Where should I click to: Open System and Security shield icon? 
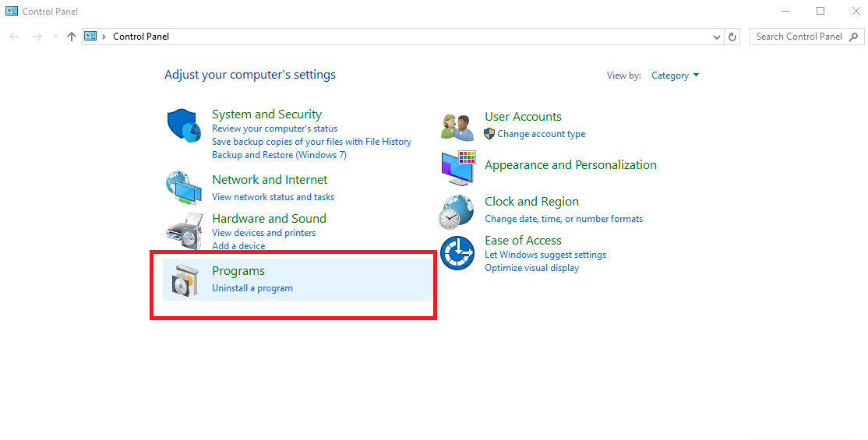184,125
